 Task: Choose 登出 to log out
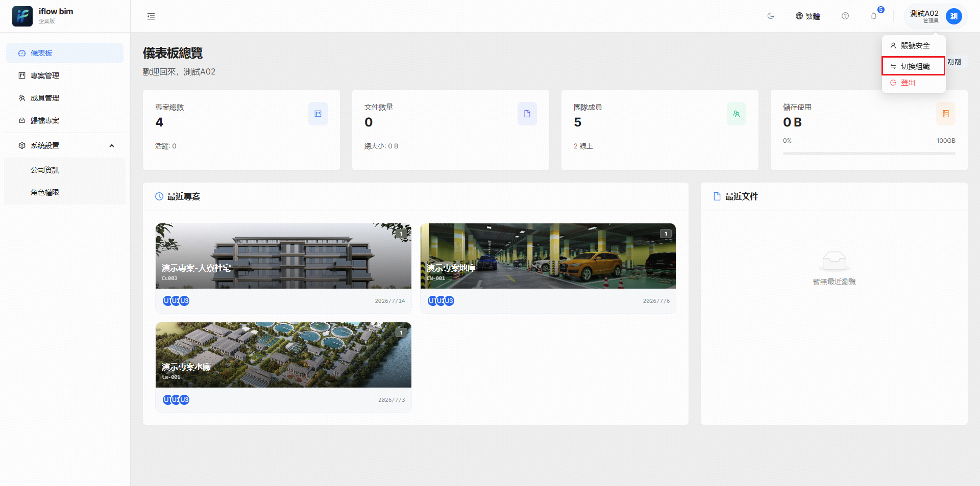coord(914,83)
